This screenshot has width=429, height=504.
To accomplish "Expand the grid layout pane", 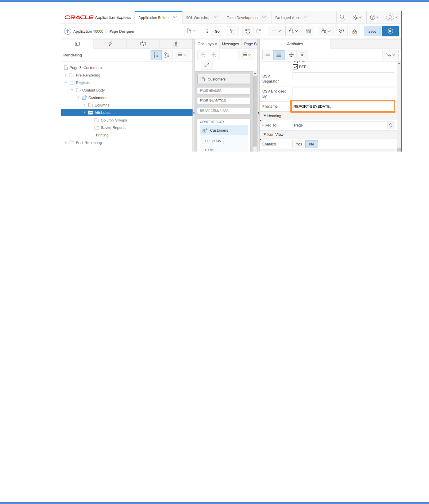I will click(207, 65).
